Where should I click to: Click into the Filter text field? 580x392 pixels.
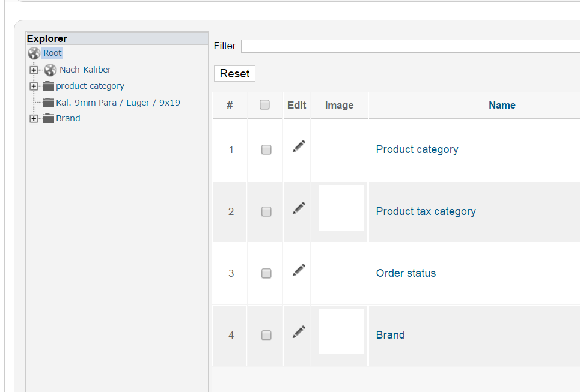coord(410,46)
